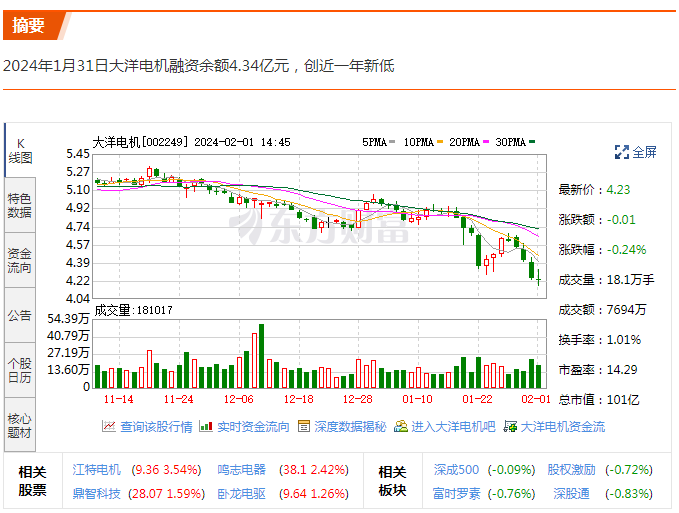Open the 全屏 fullscreen link
The height and width of the screenshot is (513, 679).
[x=644, y=152]
